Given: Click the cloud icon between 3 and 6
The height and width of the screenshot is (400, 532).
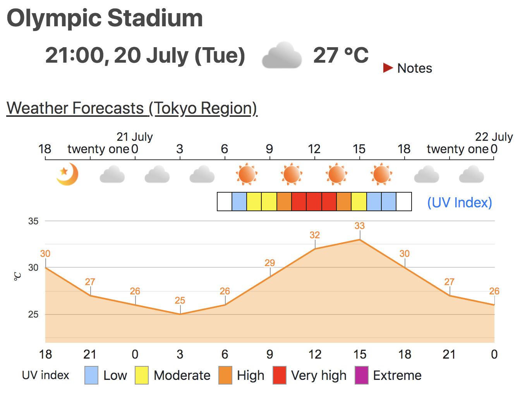Looking at the screenshot, I should click(202, 174).
